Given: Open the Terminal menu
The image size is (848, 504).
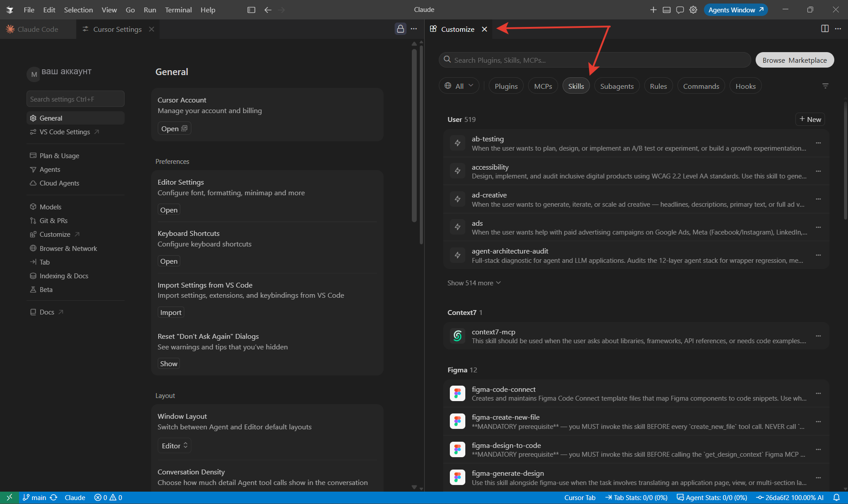Looking at the screenshot, I should tap(178, 10).
